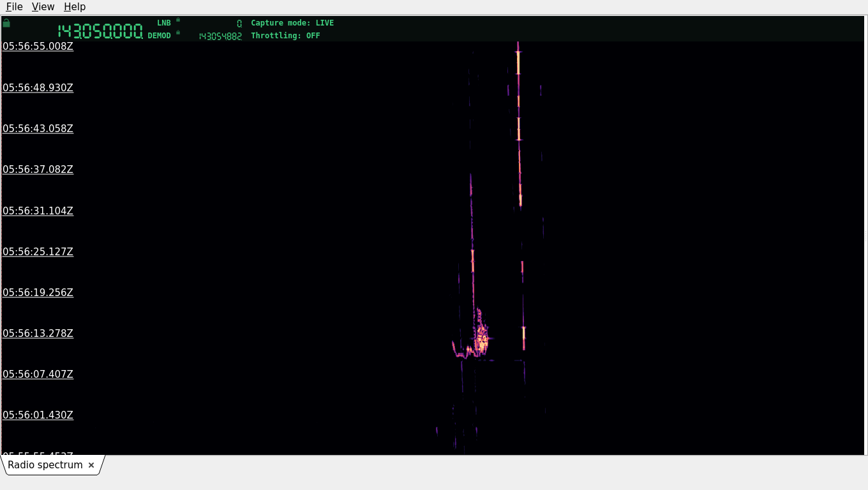The width and height of the screenshot is (868, 490).
Task: Open the File menu
Action: (x=14, y=7)
